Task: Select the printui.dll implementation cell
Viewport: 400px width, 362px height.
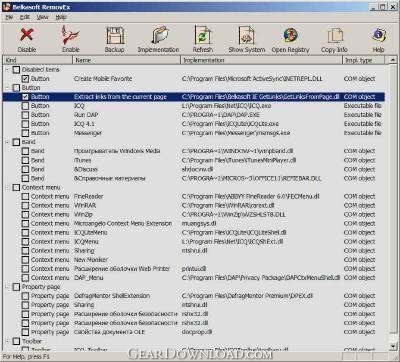Action: 194,269
